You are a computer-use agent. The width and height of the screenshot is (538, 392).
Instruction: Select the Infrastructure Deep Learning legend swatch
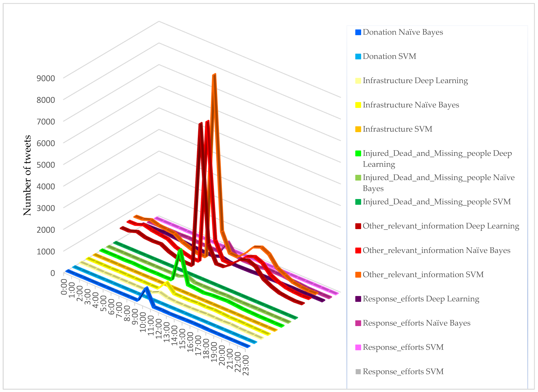[x=358, y=81]
